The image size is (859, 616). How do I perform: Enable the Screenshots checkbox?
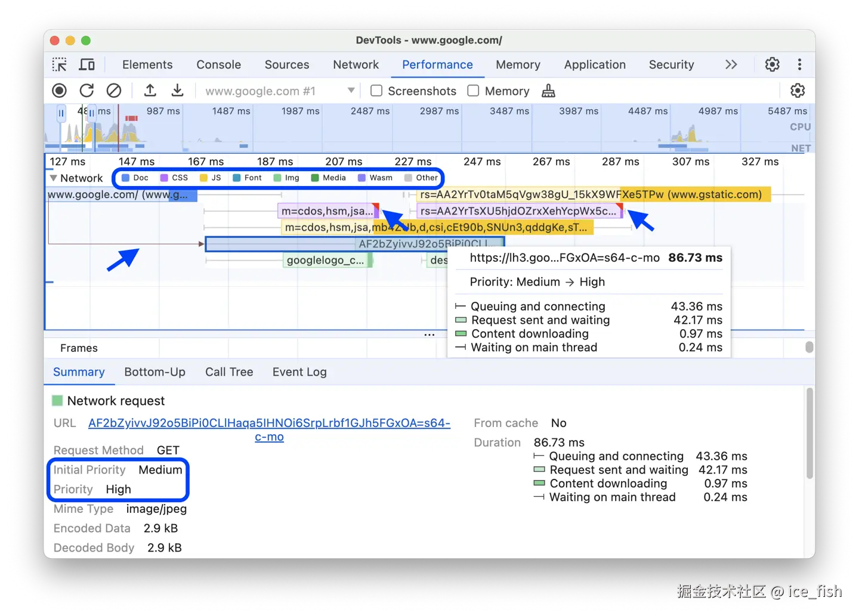376,91
